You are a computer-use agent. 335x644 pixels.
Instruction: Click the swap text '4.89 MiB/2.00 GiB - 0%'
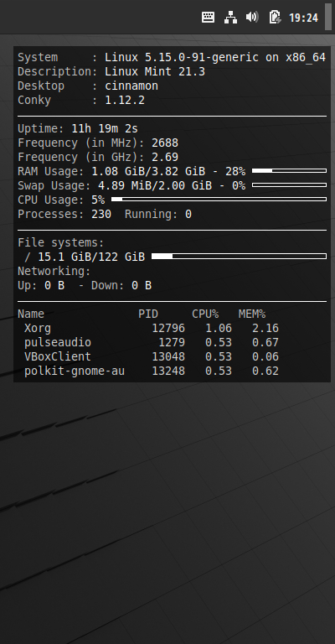172,185
